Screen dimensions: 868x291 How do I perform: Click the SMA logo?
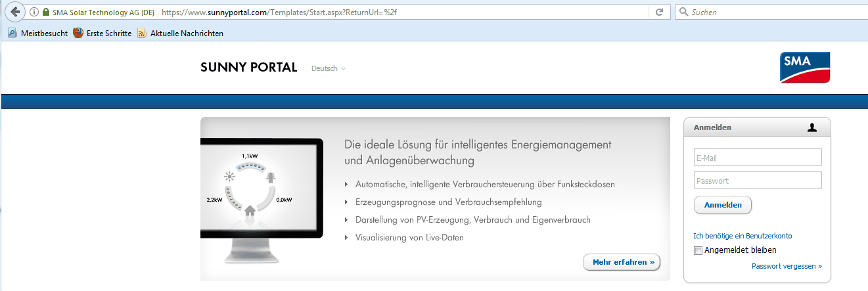(805, 67)
